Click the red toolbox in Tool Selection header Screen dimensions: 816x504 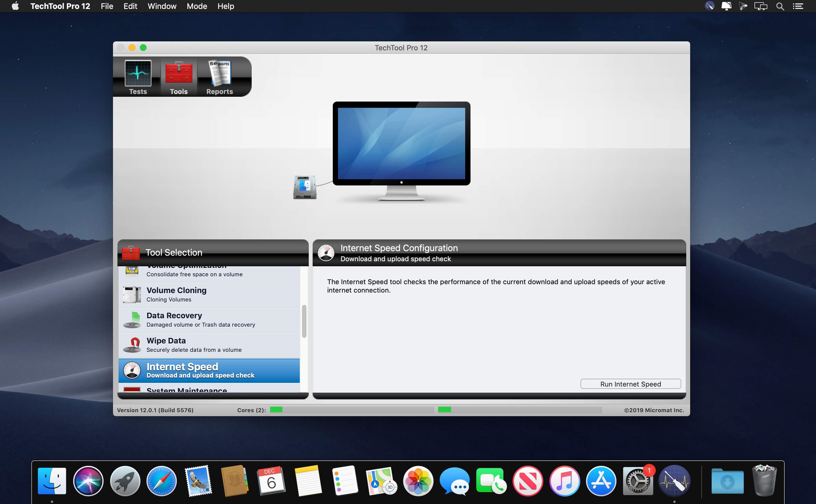[x=131, y=253]
